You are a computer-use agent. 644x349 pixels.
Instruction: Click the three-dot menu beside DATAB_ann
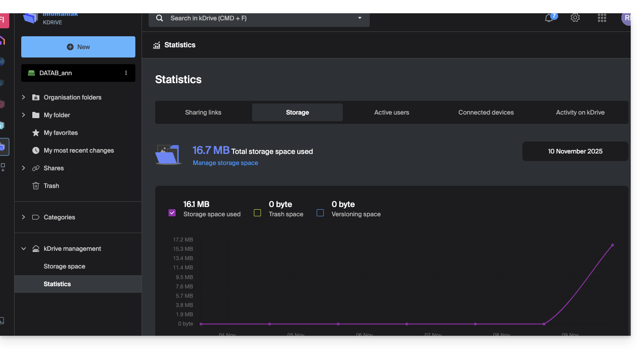(x=126, y=73)
